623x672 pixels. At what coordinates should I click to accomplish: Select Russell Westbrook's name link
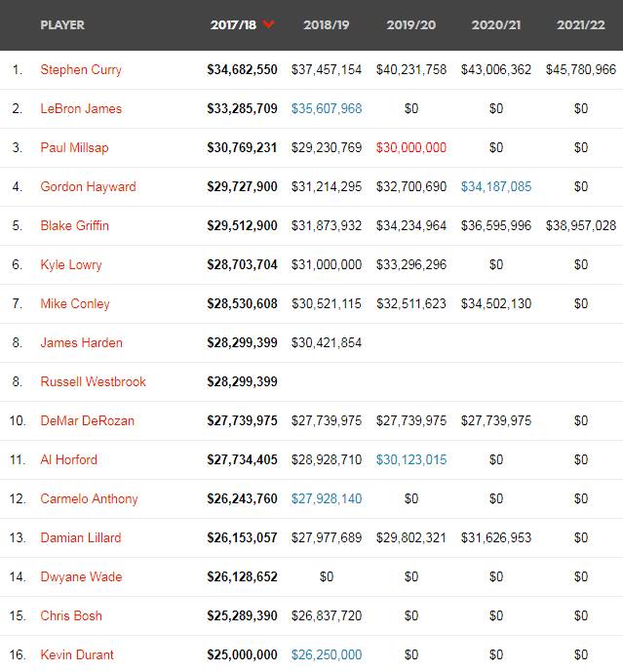click(94, 381)
